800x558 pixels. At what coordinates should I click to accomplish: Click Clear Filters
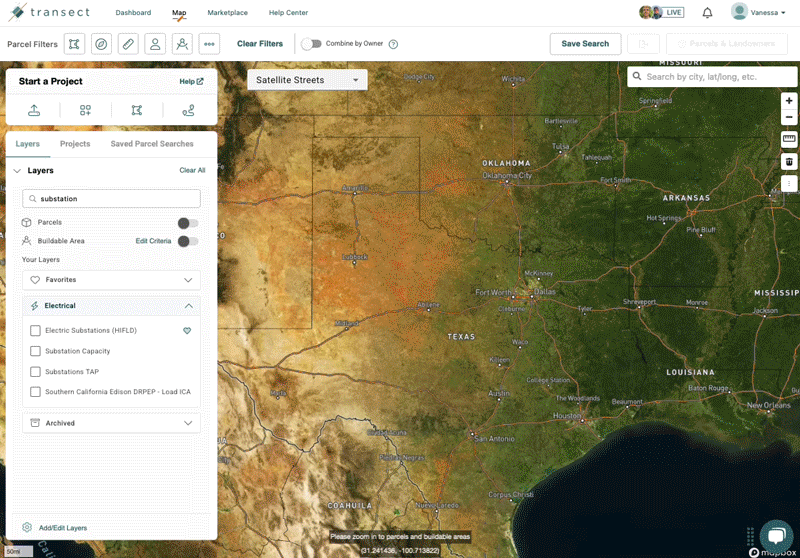[x=260, y=44]
